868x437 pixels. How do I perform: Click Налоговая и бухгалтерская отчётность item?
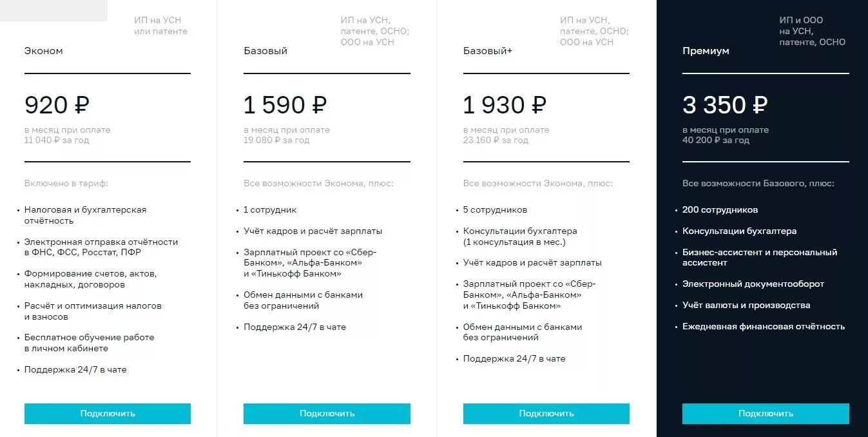[86, 215]
